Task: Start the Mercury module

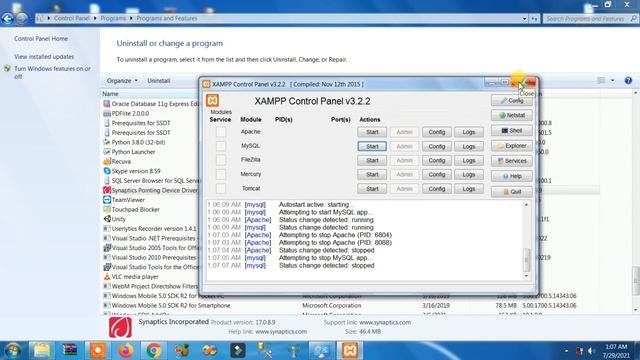Action: 372,175
